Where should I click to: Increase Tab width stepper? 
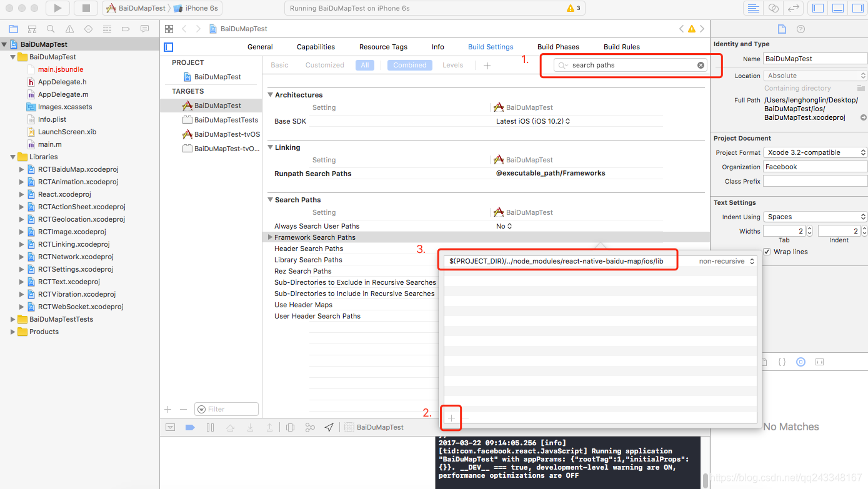point(810,229)
